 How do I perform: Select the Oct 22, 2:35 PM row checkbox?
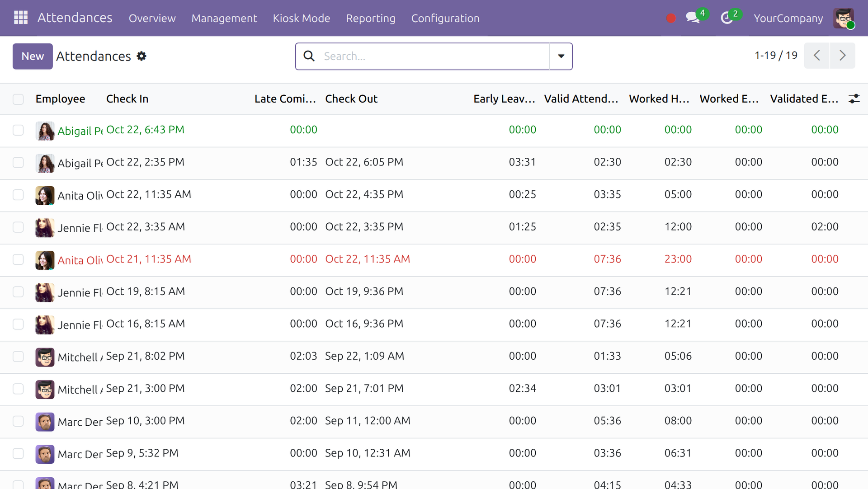18,163
